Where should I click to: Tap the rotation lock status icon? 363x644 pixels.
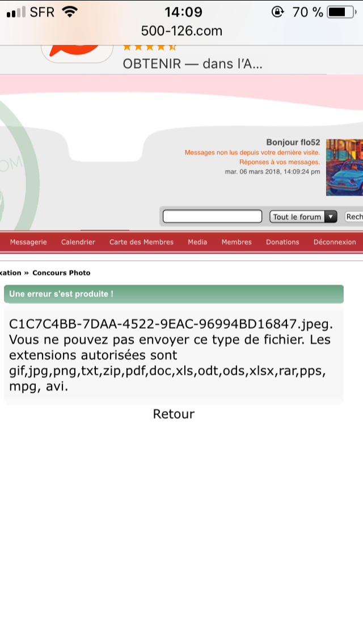(x=277, y=12)
